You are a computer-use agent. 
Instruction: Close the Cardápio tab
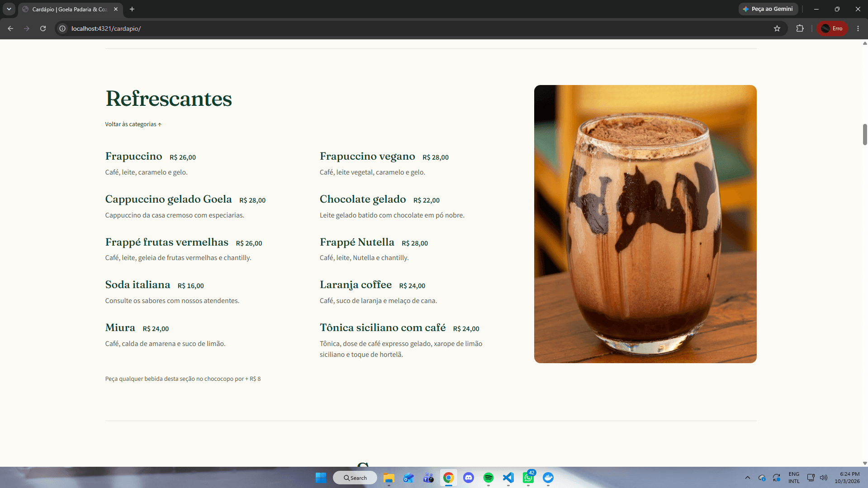pos(116,9)
